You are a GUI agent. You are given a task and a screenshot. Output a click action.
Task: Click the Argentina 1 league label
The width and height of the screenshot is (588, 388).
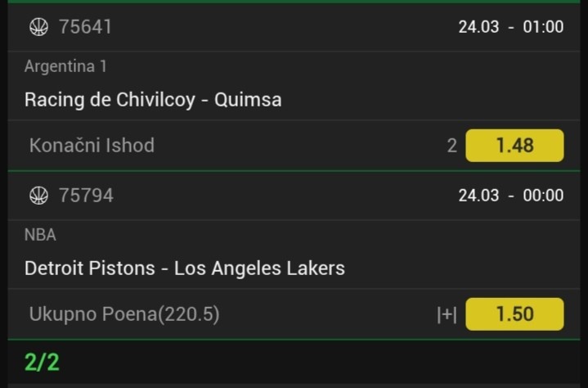point(65,66)
